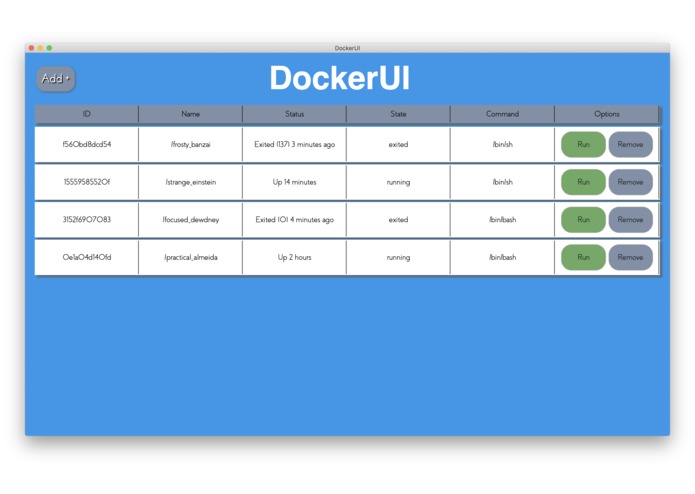The image size is (695, 494).
Task: Click the State column header
Action: [398, 114]
